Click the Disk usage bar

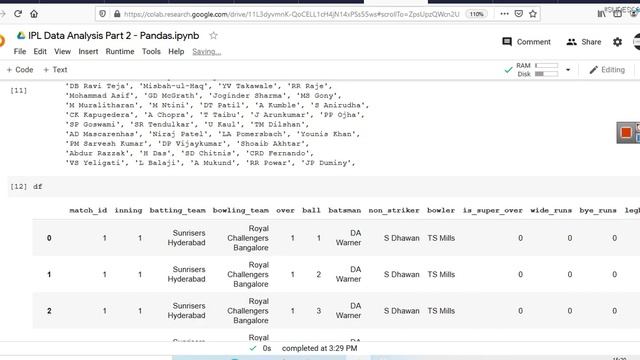click(547, 74)
